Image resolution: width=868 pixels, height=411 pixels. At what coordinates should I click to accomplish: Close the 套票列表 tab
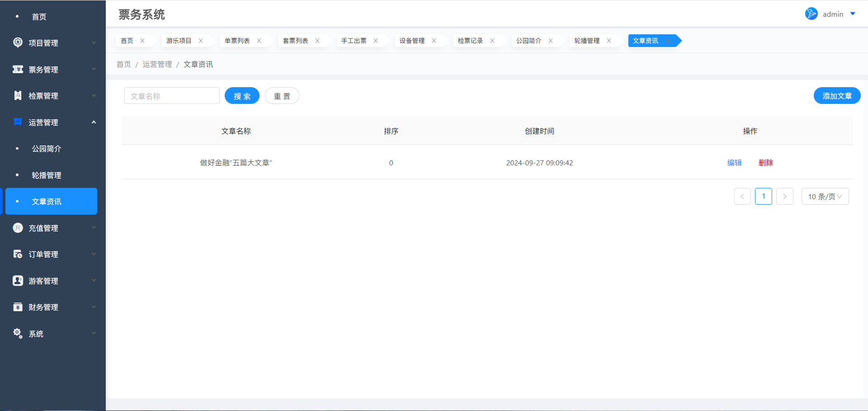pos(317,41)
